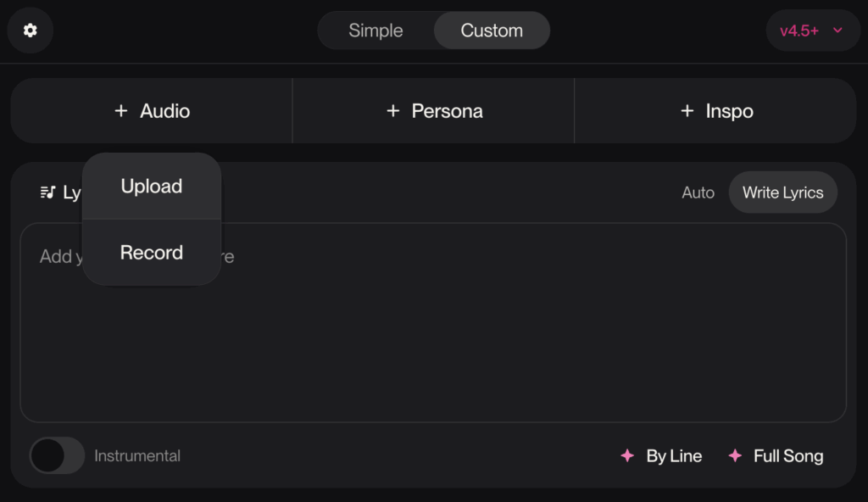Generate lyrics with Full Song button
This screenshot has width=868, height=502.
776,456
